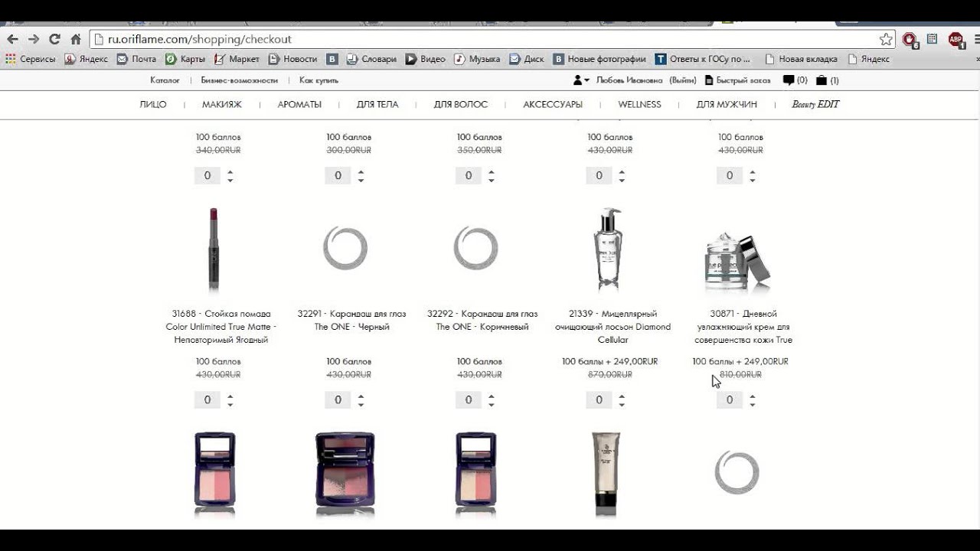Open the Как купить link
The image size is (980, 551).
click(318, 80)
